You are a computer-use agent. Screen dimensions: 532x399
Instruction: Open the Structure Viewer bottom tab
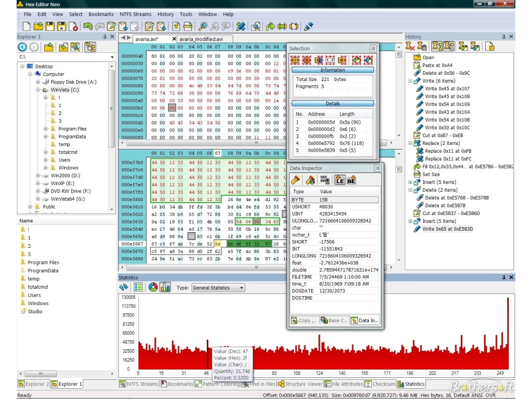[300, 384]
